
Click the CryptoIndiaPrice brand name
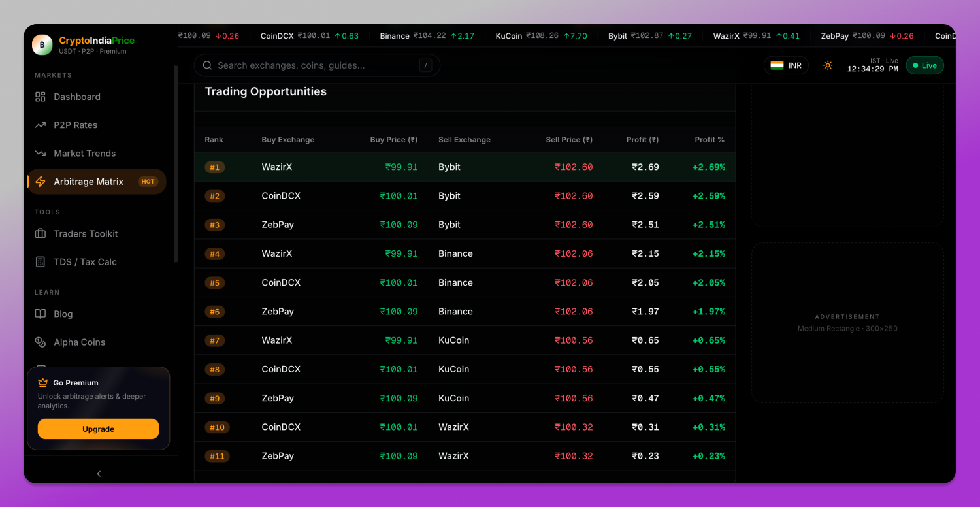pos(97,41)
